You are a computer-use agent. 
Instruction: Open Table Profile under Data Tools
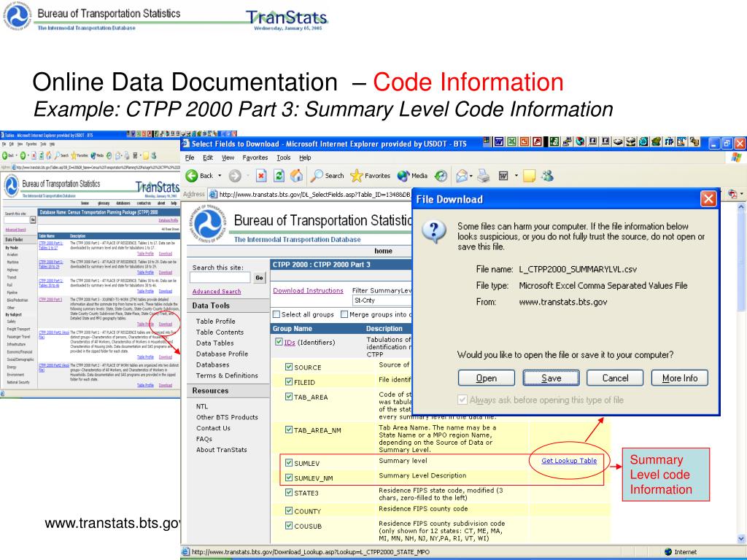[215, 322]
